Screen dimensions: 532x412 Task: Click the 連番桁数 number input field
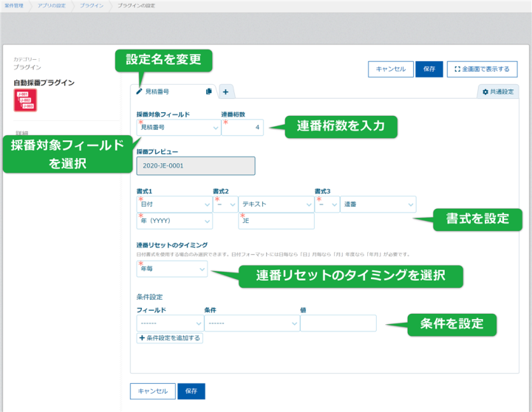tap(242, 128)
